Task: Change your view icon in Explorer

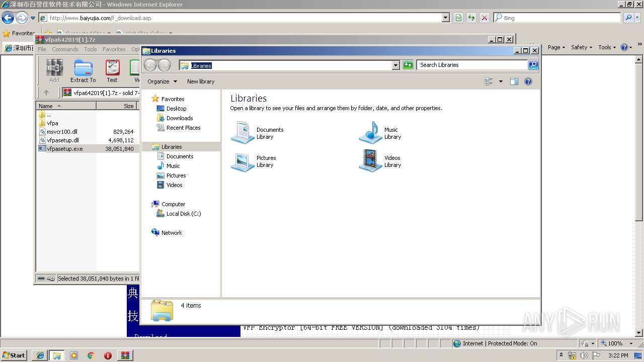Action: click(x=489, y=81)
